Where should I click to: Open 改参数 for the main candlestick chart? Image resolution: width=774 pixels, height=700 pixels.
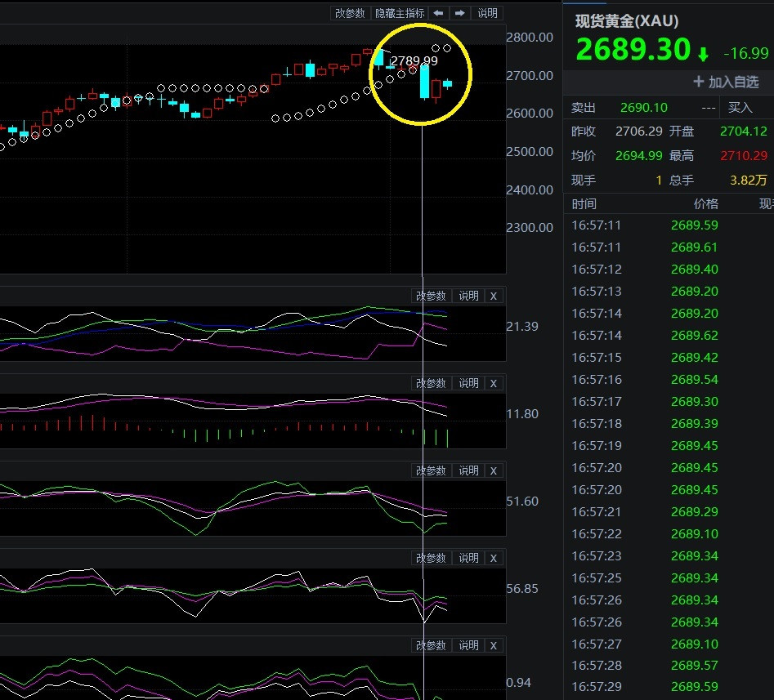[350, 13]
